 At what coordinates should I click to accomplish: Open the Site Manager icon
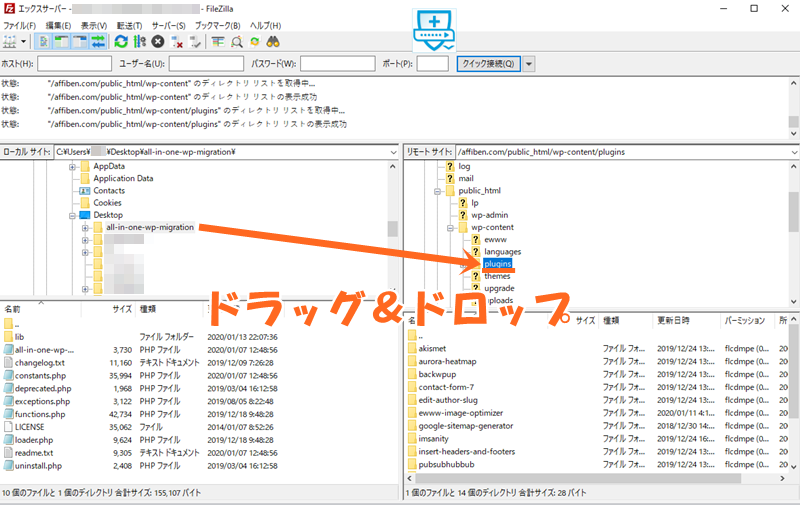[11, 42]
